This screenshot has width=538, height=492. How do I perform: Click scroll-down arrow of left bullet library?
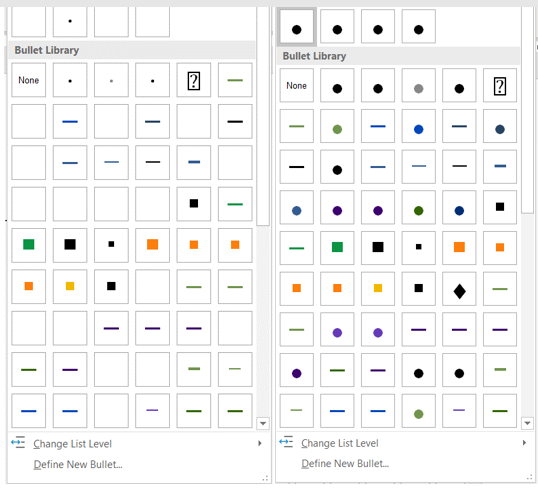pyautogui.click(x=263, y=423)
